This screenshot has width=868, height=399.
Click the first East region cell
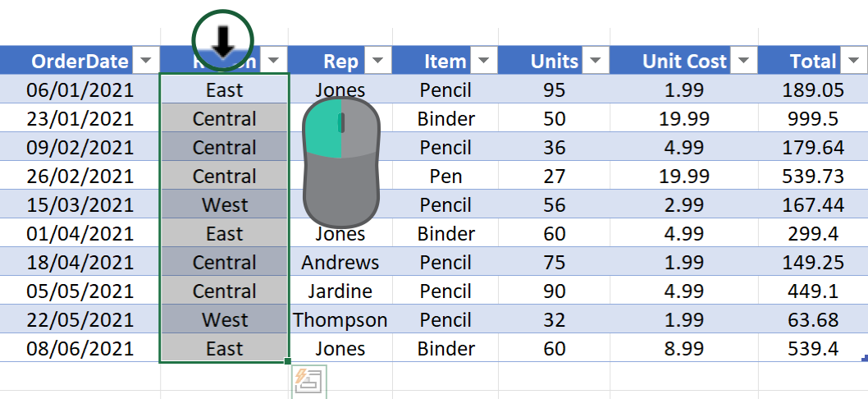(x=225, y=90)
